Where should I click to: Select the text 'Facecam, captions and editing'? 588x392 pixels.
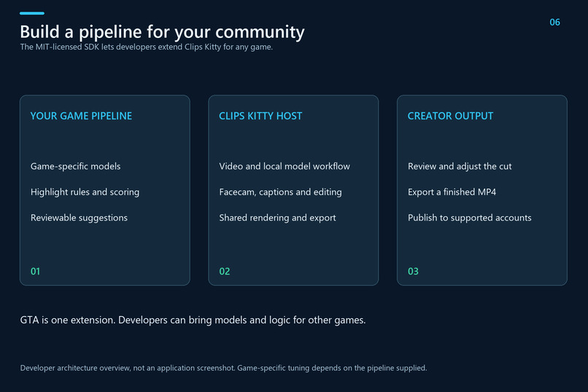pyautogui.click(x=280, y=192)
